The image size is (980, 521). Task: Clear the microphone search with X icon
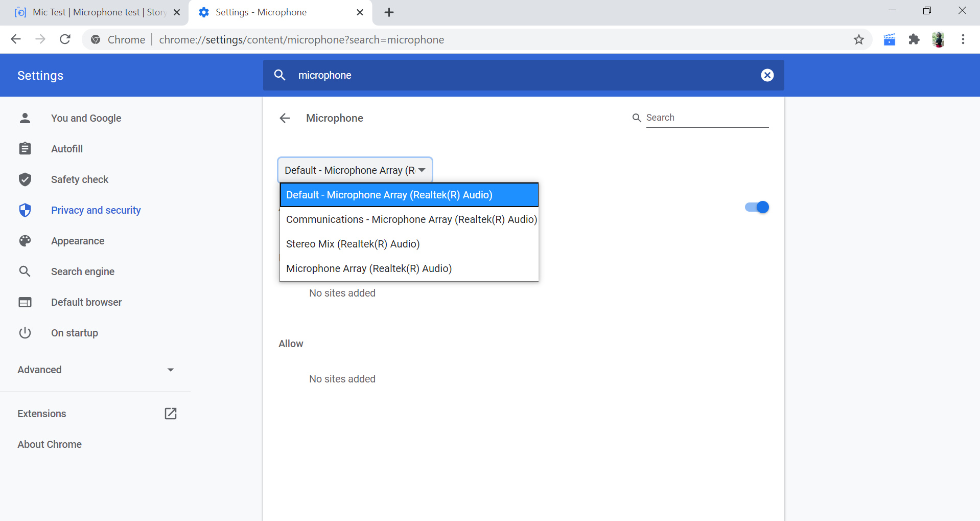point(767,75)
